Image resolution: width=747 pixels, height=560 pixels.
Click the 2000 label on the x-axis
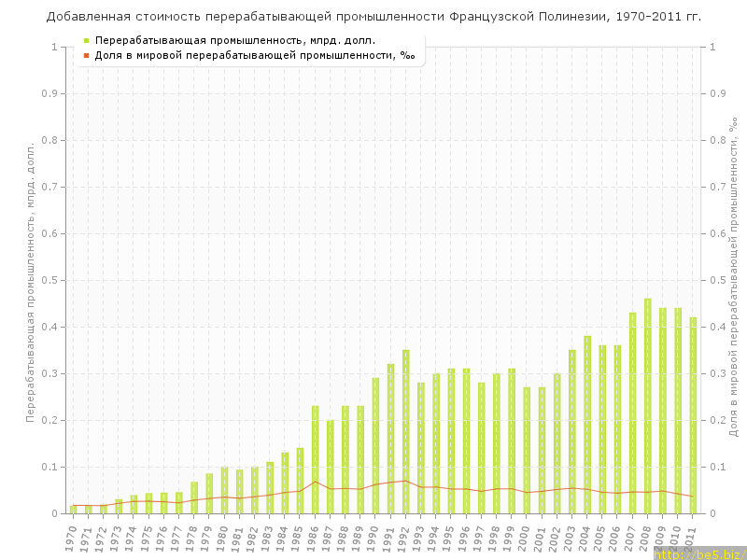click(525, 538)
